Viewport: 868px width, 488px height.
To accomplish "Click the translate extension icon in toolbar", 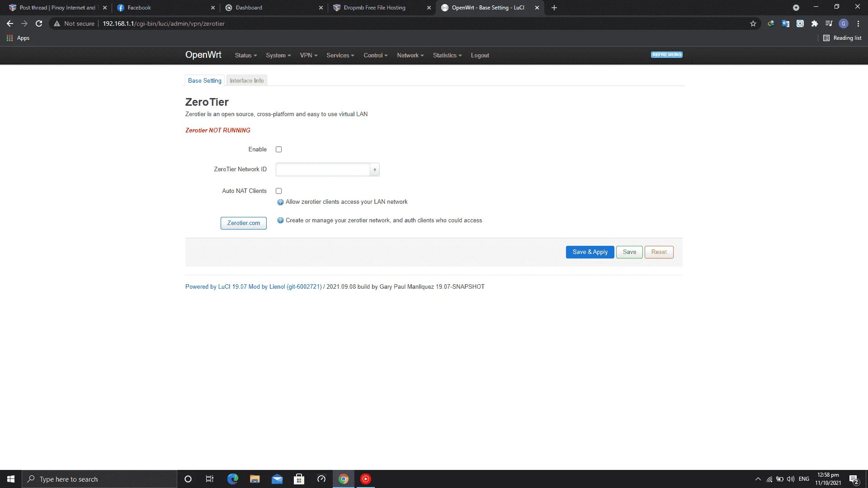I will [x=786, y=23].
